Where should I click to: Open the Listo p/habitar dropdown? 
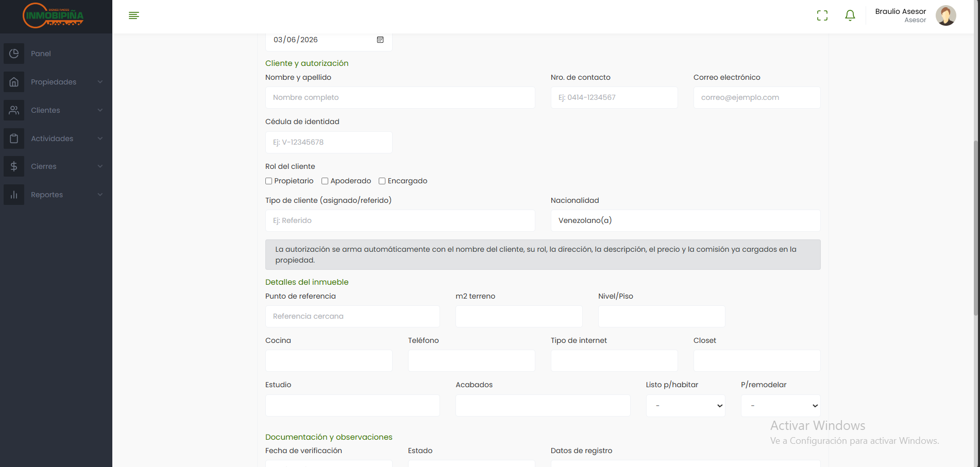[686, 406]
